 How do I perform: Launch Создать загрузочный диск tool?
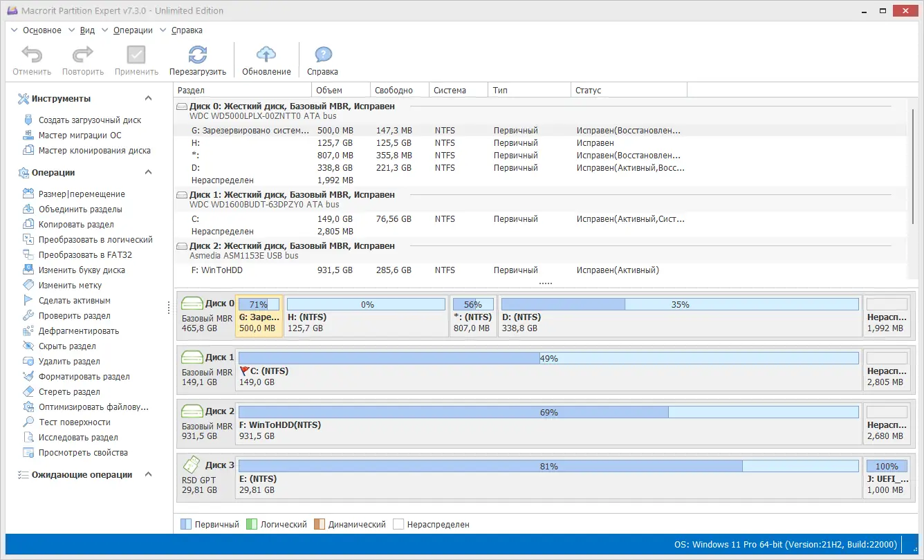90,120
